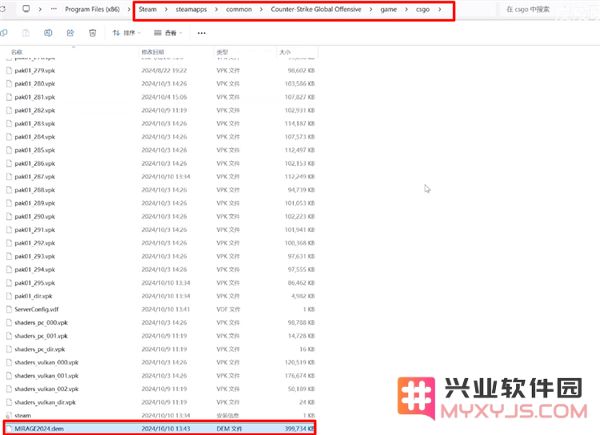Go to Counter-Strike Global Offensive breadcrumb

(316, 9)
